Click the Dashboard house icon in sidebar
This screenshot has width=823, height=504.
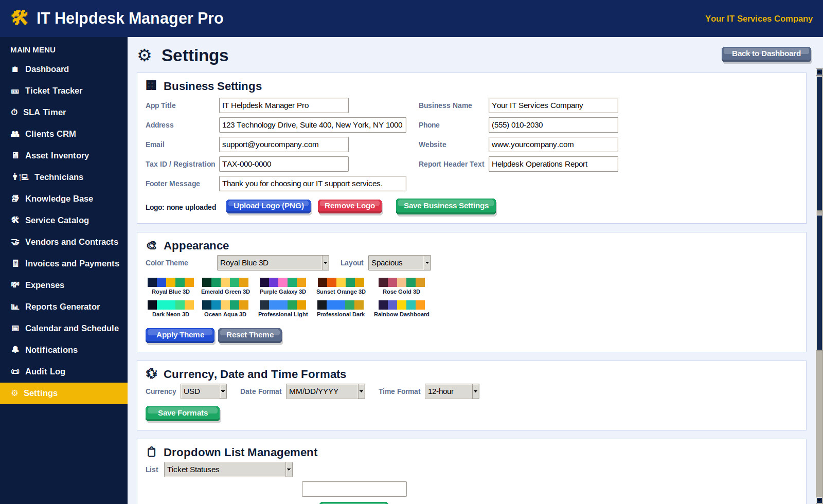15,69
